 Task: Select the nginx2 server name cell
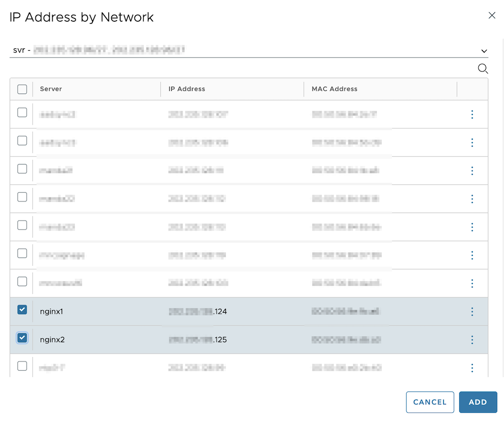point(52,340)
